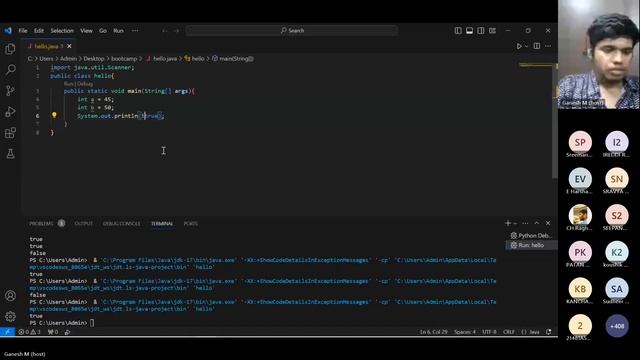Image resolution: width=640 pixels, height=360 pixels.
Task: Open the Extensions view
Action: [10, 133]
